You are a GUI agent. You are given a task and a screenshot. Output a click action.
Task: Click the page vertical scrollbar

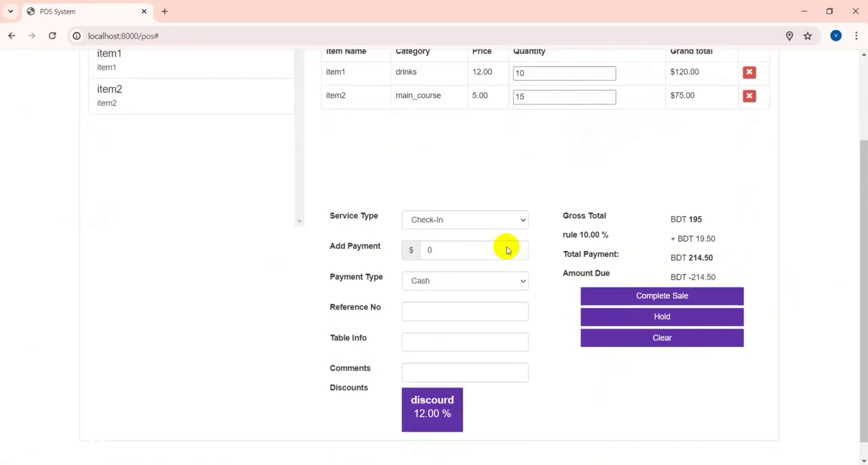(x=863, y=271)
